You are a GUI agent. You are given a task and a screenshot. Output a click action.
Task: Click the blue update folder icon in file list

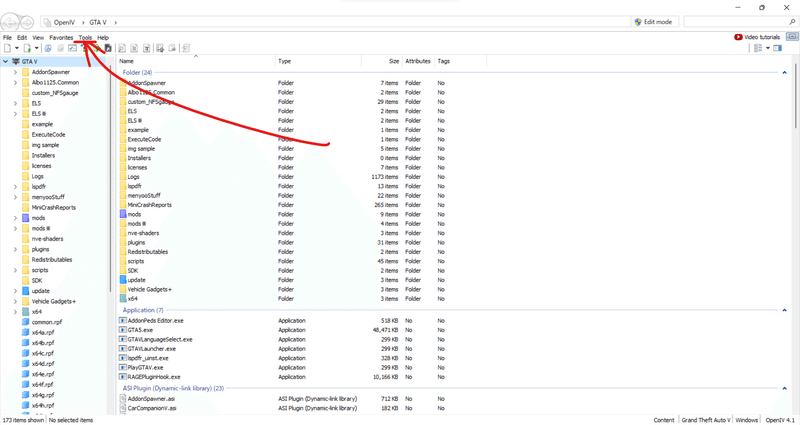click(x=122, y=280)
